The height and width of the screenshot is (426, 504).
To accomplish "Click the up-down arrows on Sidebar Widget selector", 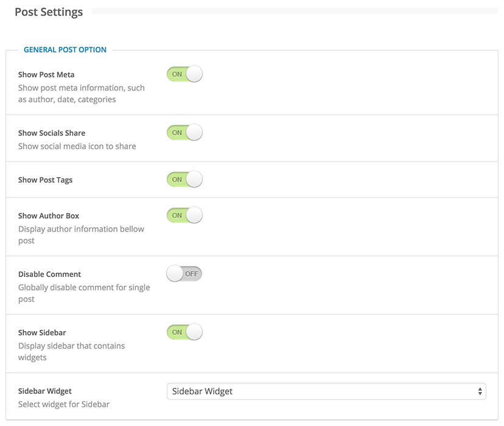I will 480,391.
